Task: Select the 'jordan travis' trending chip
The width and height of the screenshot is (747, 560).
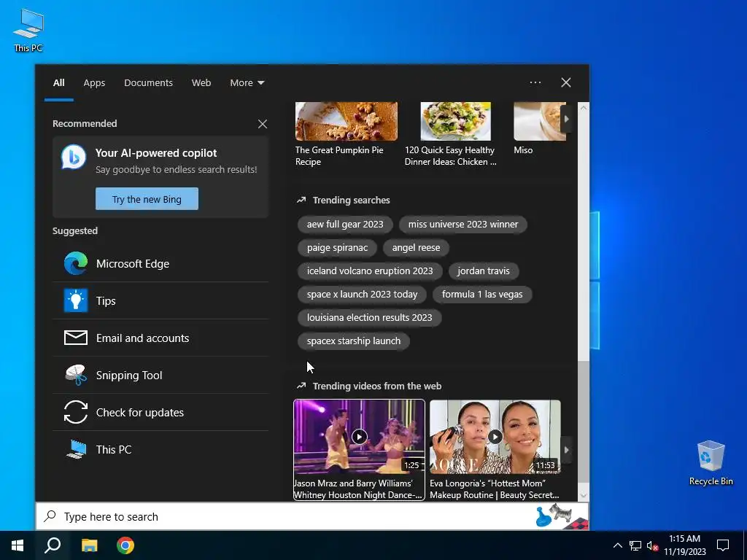Action: pyautogui.click(x=484, y=271)
